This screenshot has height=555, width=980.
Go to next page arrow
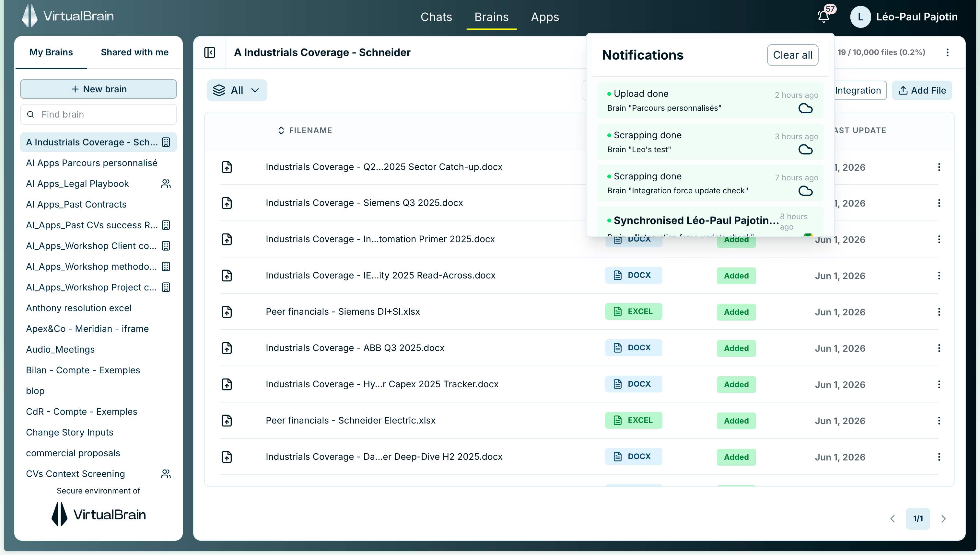click(x=944, y=519)
